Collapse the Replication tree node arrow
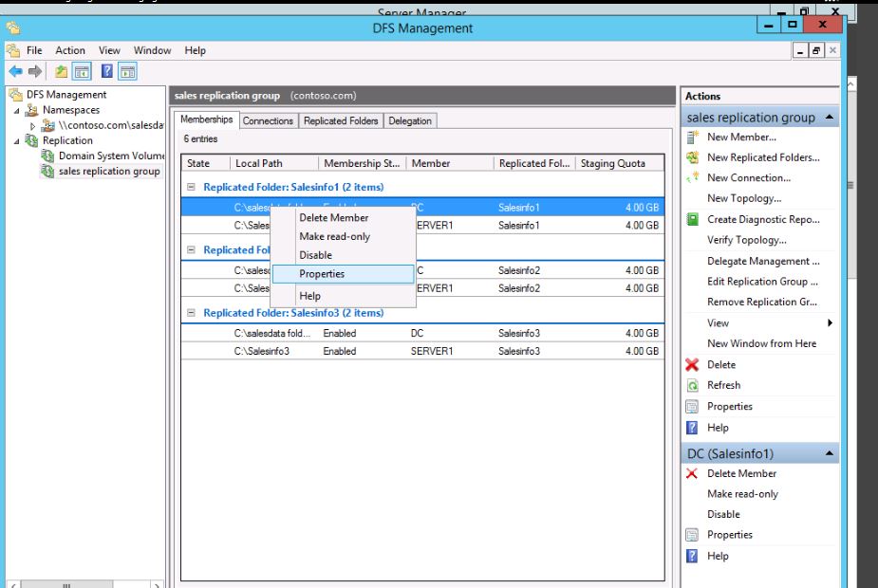The width and height of the screenshot is (878, 588). coord(17,141)
